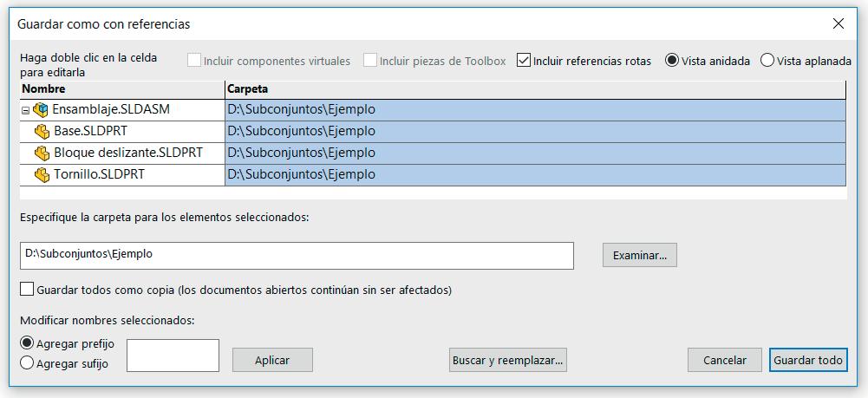Click the folder cell of Ensamblaje.SLDASM row
This screenshot has width=868, height=398.
(535, 110)
